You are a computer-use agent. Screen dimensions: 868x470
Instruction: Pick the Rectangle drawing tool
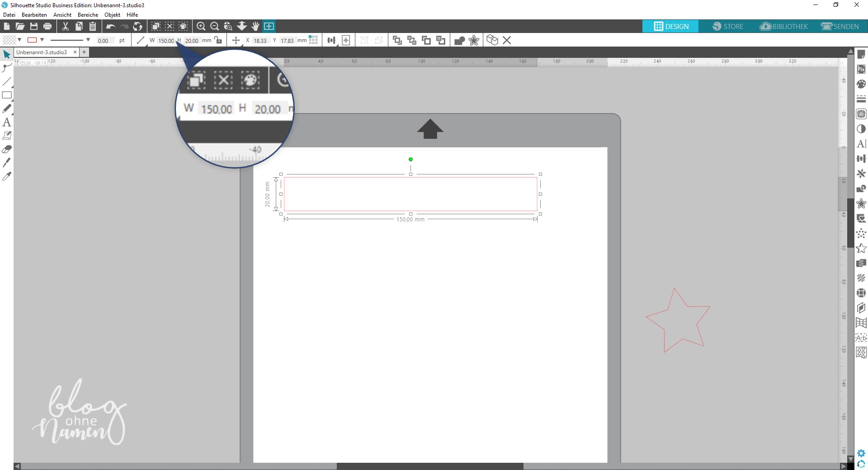(7, 95)
